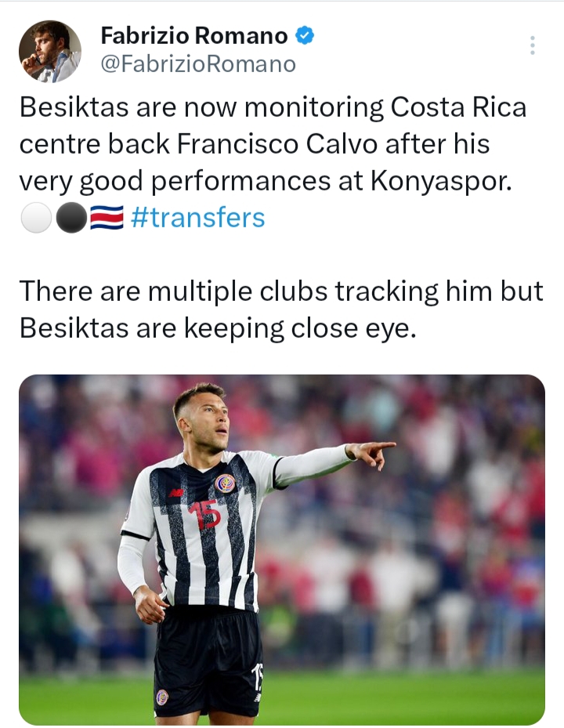Open the Fabrizio Romano display name
Viewport: 564px width, 728px height.
tap(195, 35)
